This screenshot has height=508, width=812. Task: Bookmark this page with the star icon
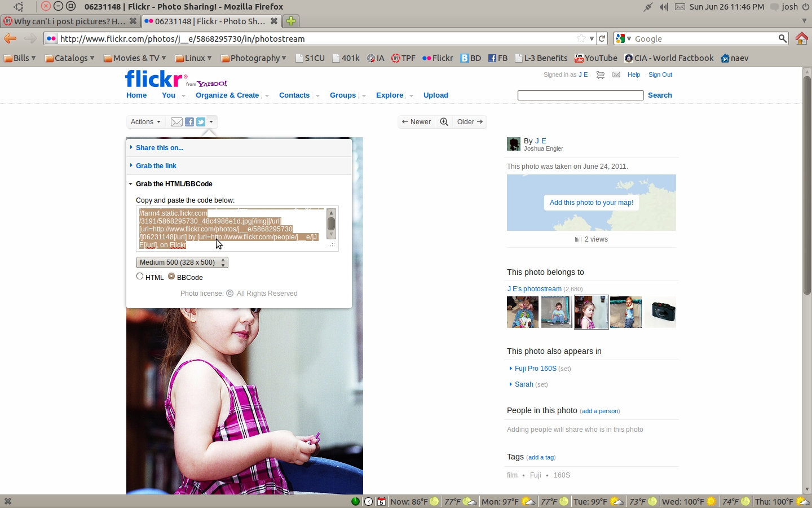pyautogui.click(x=581, y=38)
